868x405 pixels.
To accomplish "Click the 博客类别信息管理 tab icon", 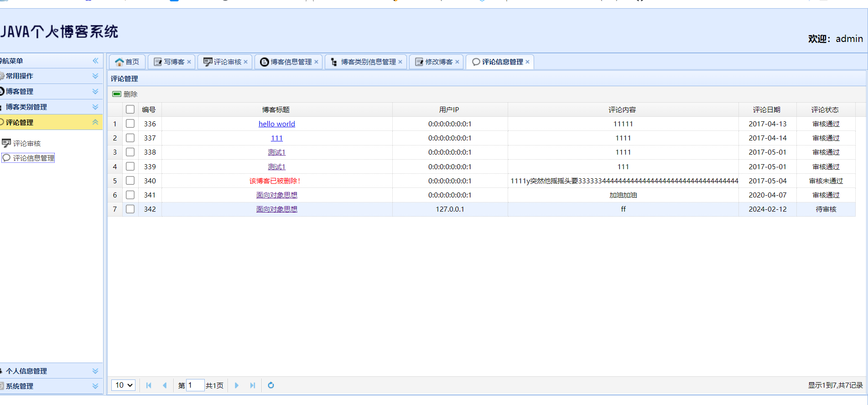I will pos(334,62).
